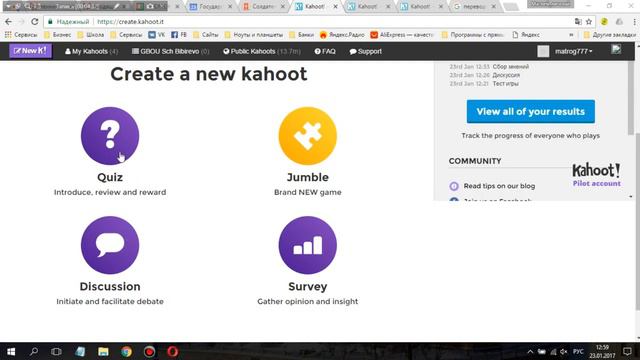Choose the yellow Jumble puzzle icon

pos(307,136)
